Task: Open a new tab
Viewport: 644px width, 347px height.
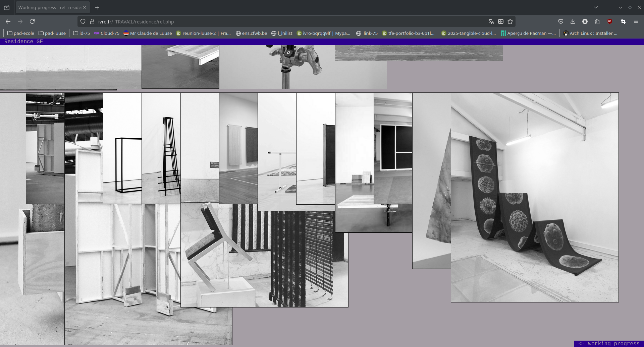Action: (x=97, y=7)
